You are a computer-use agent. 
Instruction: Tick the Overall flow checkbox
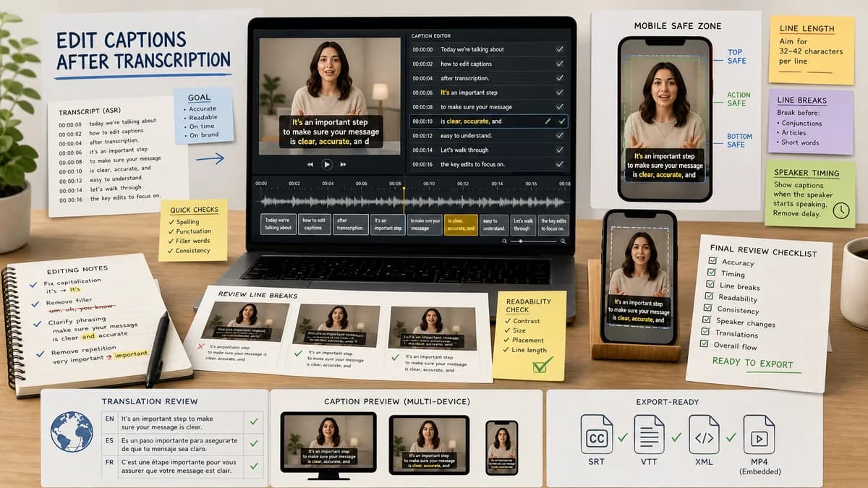705,343
